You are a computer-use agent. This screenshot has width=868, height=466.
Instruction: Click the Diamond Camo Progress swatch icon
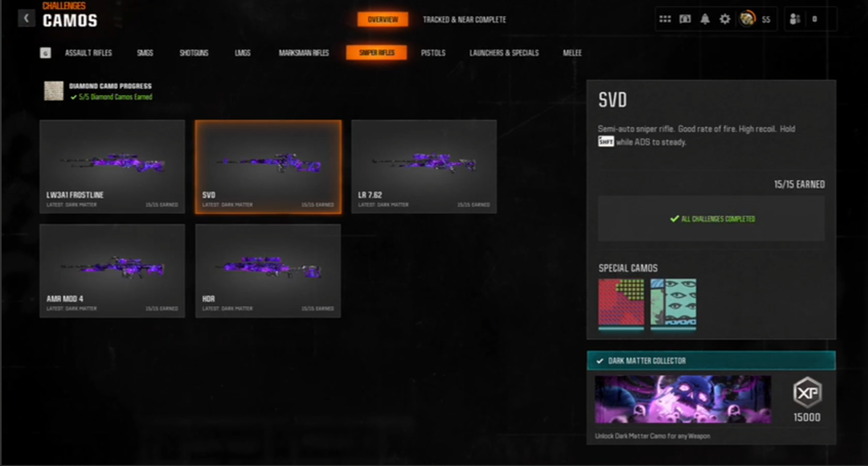(54, 91)
